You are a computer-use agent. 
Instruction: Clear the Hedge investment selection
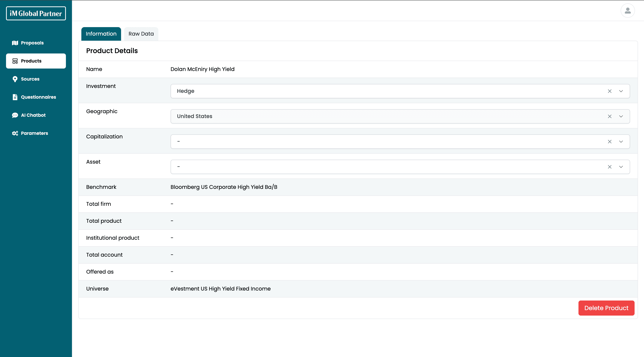(610, 91)
